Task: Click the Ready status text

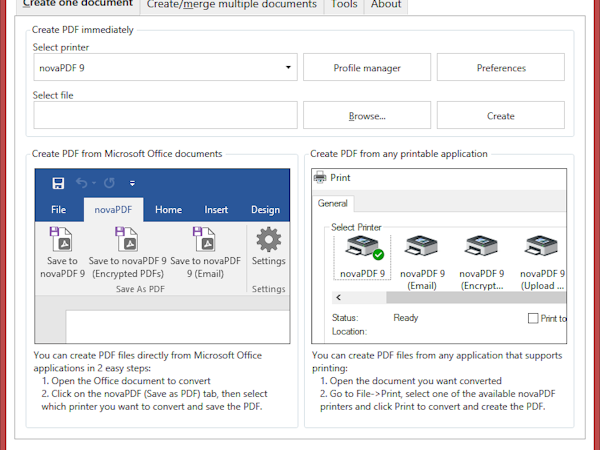Action: click(406, 318)
